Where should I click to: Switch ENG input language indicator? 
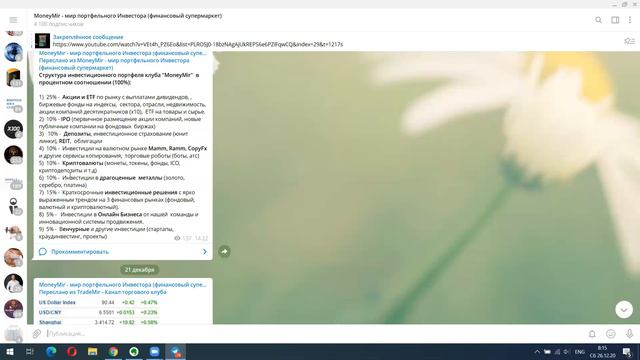580,352
